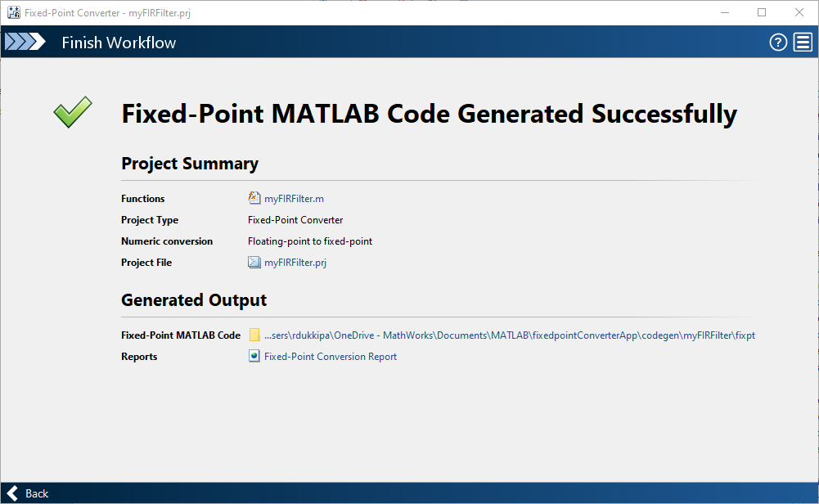Click the green success checkmark
This screenshot has width=819, height=504.
pyautogui.click(x=73, y=113)
